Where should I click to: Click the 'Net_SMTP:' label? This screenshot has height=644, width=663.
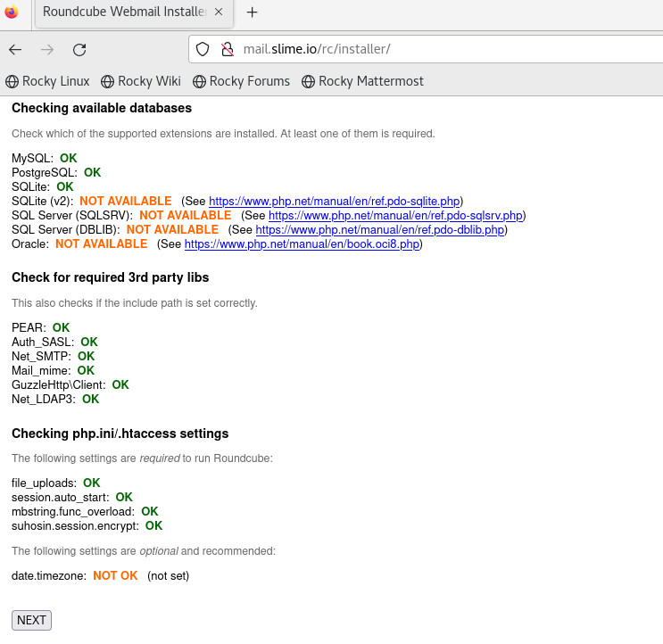tap(41, 357)
